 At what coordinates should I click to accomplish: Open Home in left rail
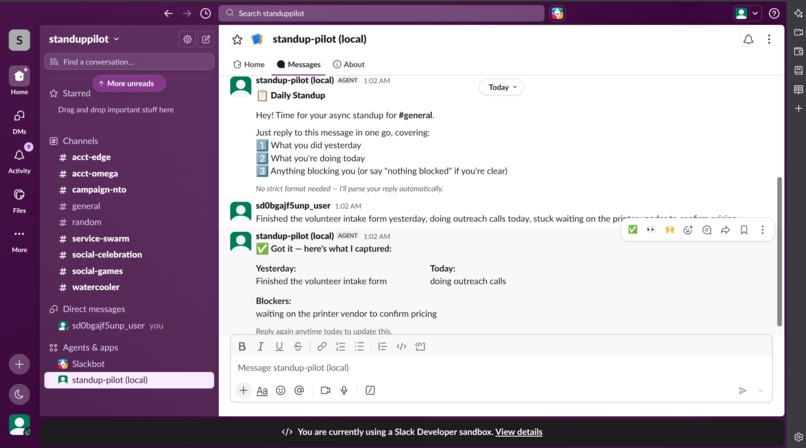pyautogui.click(x=19, y=81)
